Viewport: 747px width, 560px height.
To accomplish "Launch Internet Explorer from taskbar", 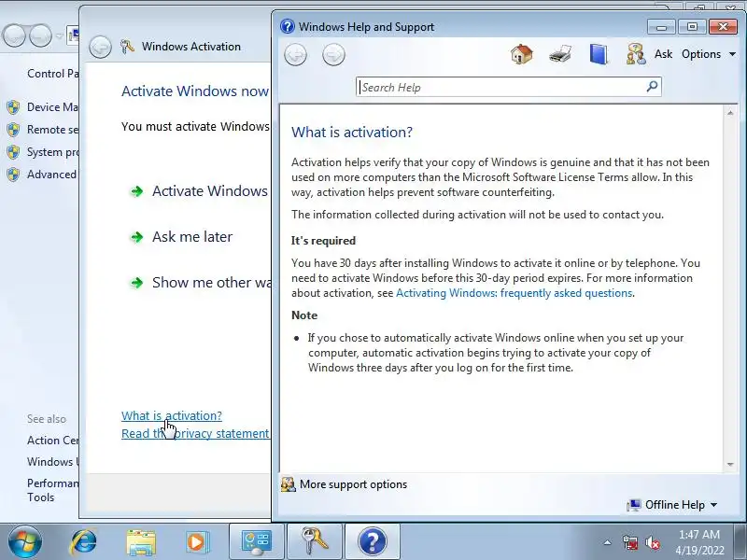I will pyautogui.click(x=84, y=542).
